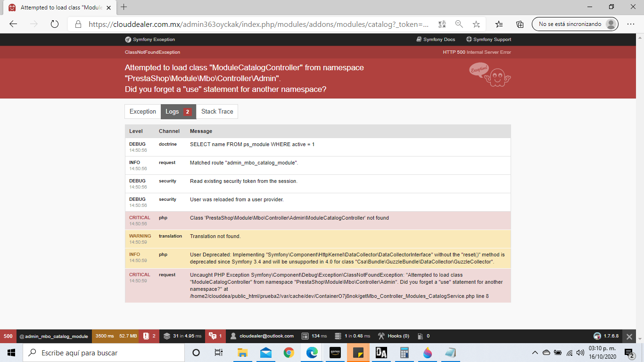644x362 pixels.
Task: Click the User Deprecated php info message
Action: pos(347,258)
